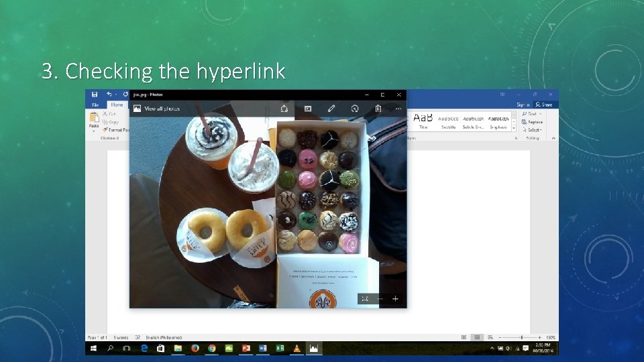644x362 pixels.
Task: Click the zoom slider in Word status bar
Action: (x=519, y=337)
